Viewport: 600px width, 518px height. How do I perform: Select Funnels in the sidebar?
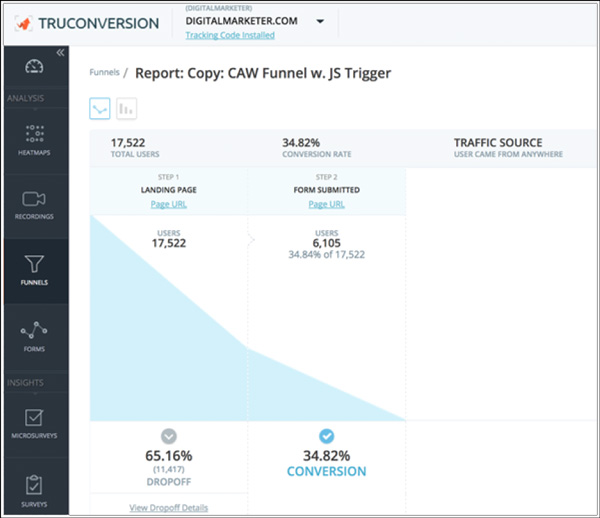pyautogui.click(x=34, y=270)
